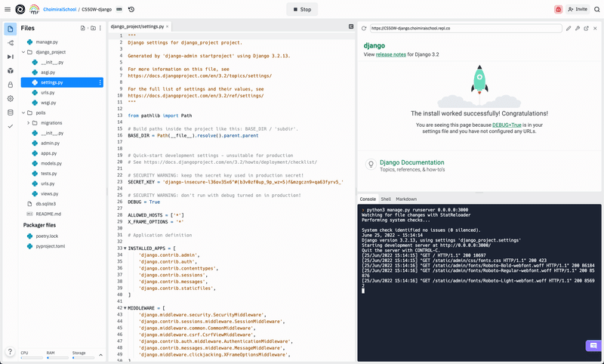Stop the running repl
The image size is (604, 364).
point(302,9)
